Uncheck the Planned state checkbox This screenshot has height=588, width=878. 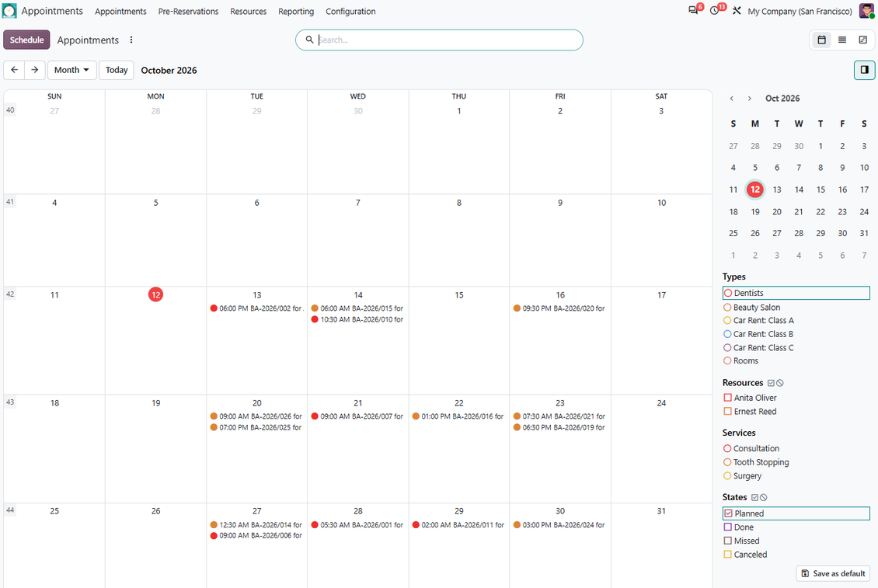(x=728, y=513)
